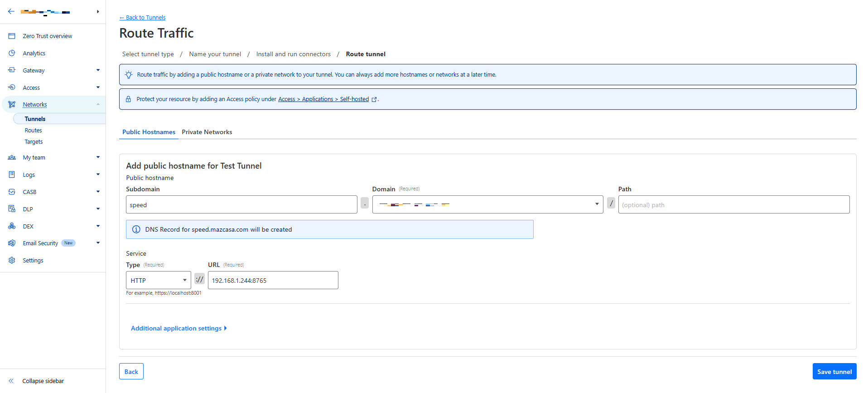Switch to the Public Hostnames tab
Viewport: 868px width, 393px height.
[149, 132]
